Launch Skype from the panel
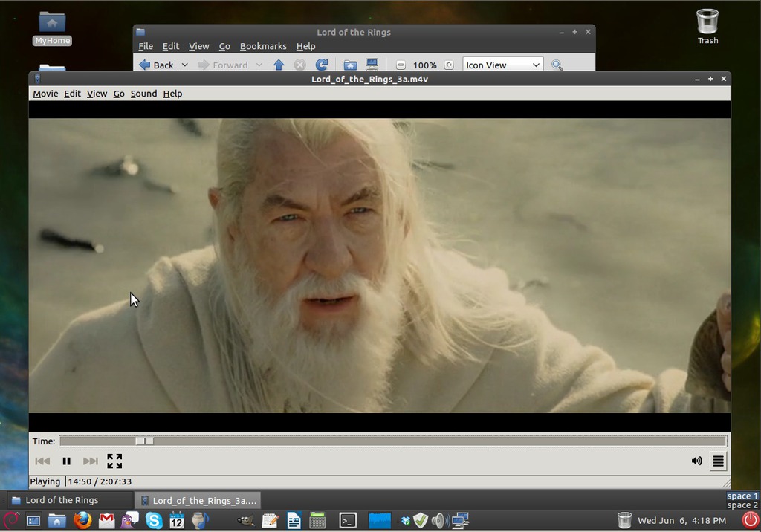 coord(154,520)
